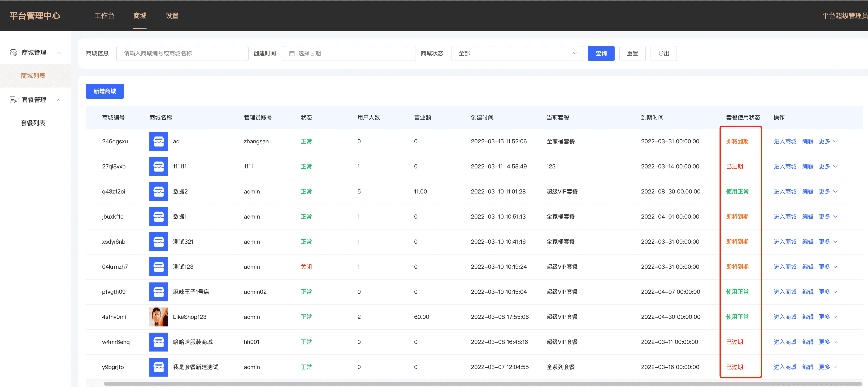Expand 更多 menu for store ad
The width and height of the screenshot is (868, 387).
coord(828,141)
